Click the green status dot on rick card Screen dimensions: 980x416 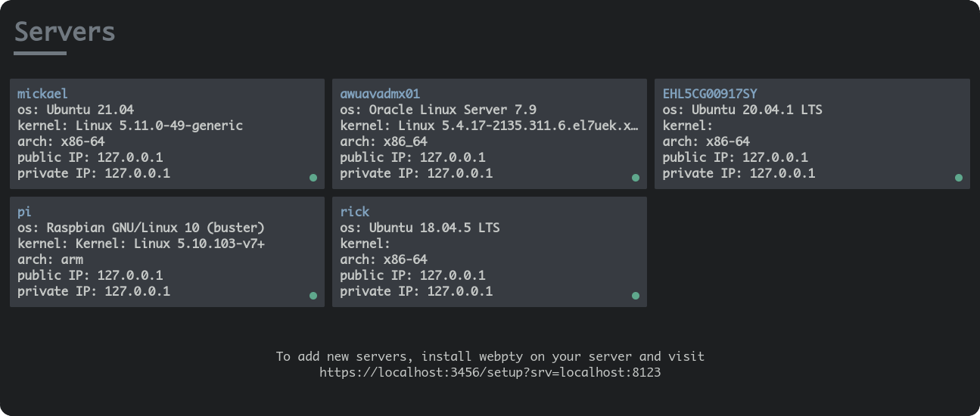click(x=636, y=296)
